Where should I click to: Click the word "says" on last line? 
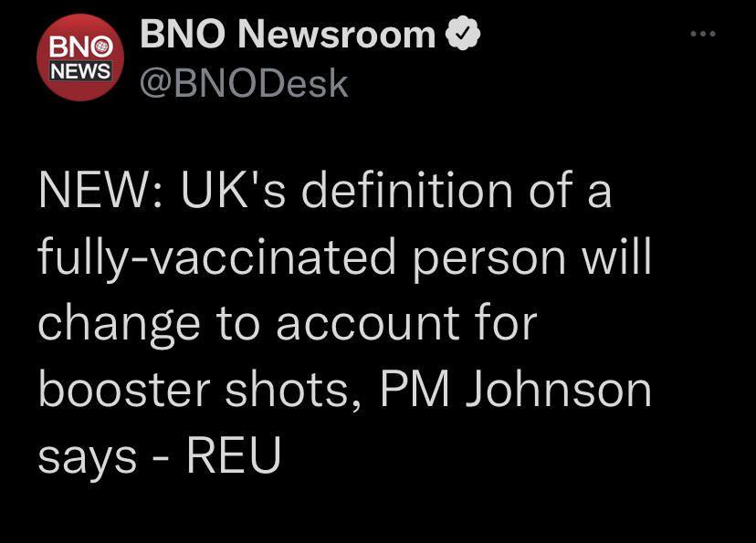tap(88, 459)
